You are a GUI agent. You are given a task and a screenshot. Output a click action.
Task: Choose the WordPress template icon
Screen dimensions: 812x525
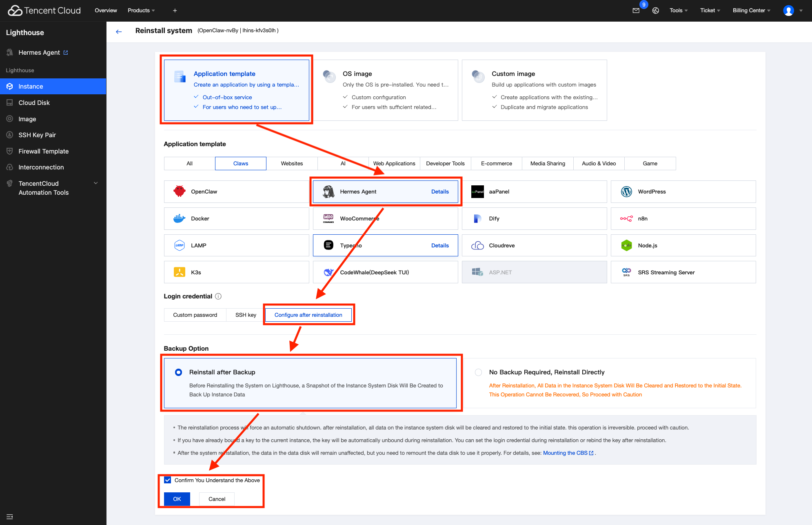tap(626, 191)
